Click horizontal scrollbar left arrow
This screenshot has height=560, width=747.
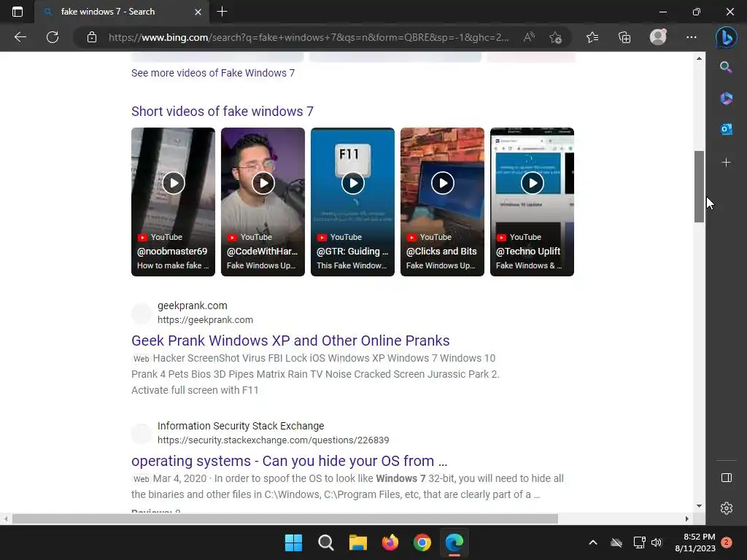point(6,518)
